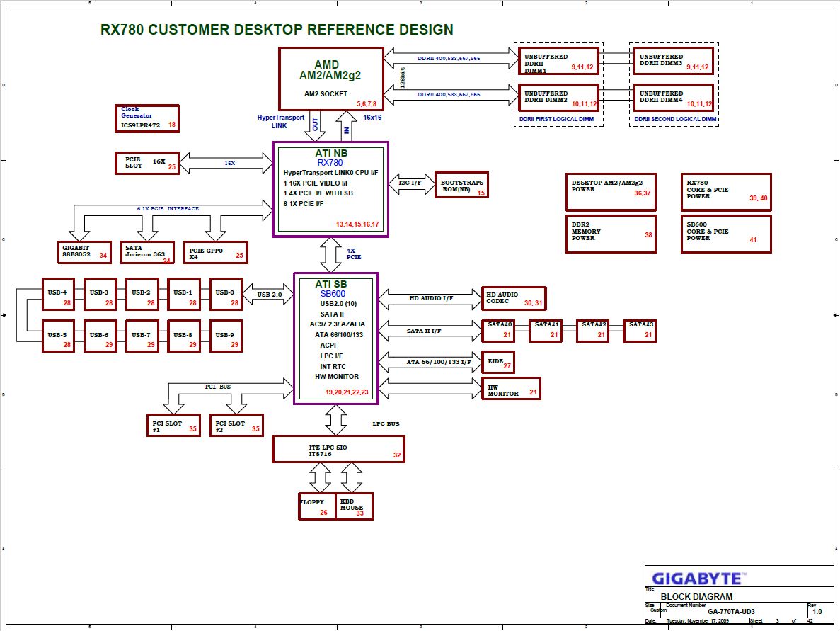The image size is (840, 631).
Task: Click the DDRII FIRST LOGICAL DIMM label
Action: coord(556,119)
